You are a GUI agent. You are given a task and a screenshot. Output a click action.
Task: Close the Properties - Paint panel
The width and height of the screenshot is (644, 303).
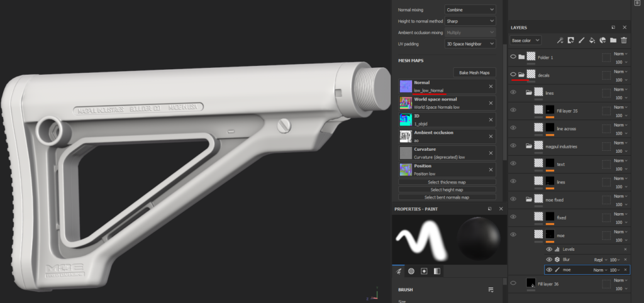point(501,209)
